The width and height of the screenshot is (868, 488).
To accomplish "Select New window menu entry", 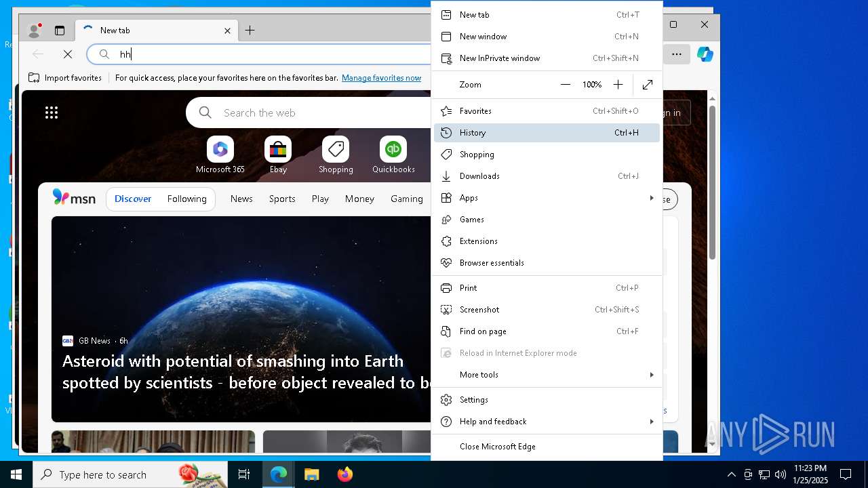I will [547, 37].
